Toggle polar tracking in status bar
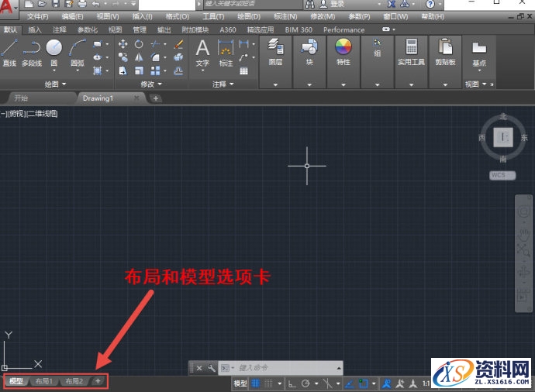 coord(305,383)
